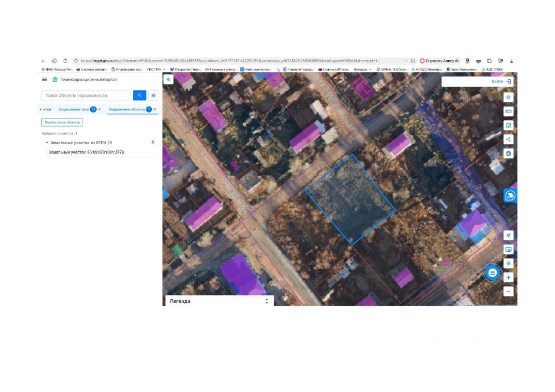Click the Скачать список объектов button
Screen dimensions: 555x392
(62, 123)
